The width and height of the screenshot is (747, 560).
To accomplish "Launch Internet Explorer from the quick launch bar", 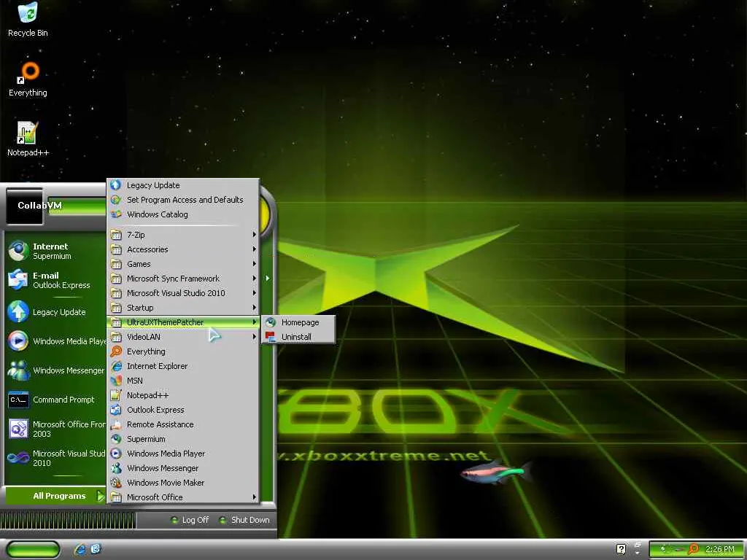I will pos(80,550).
